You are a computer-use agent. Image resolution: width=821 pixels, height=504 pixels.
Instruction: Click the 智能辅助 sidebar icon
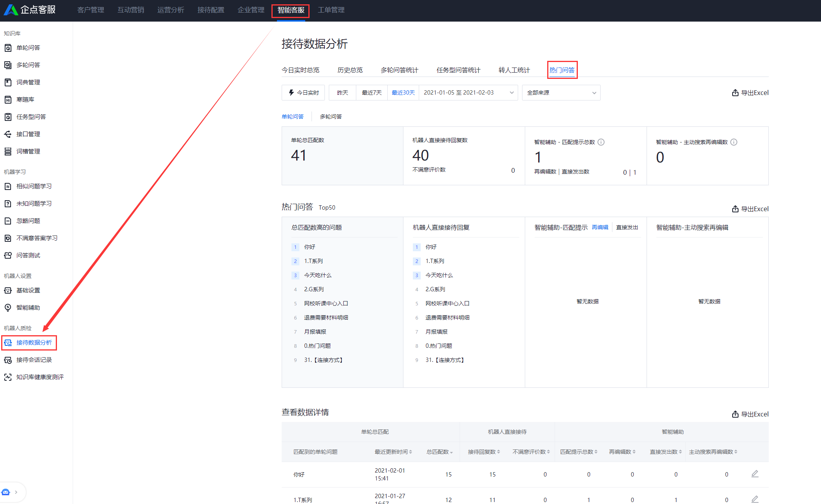[8, 308]
